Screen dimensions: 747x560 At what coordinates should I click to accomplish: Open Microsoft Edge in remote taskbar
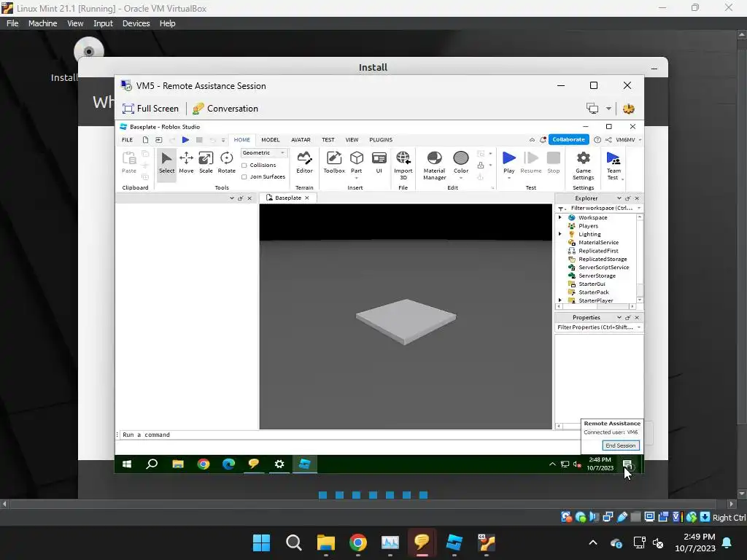[x=228, y=464]
